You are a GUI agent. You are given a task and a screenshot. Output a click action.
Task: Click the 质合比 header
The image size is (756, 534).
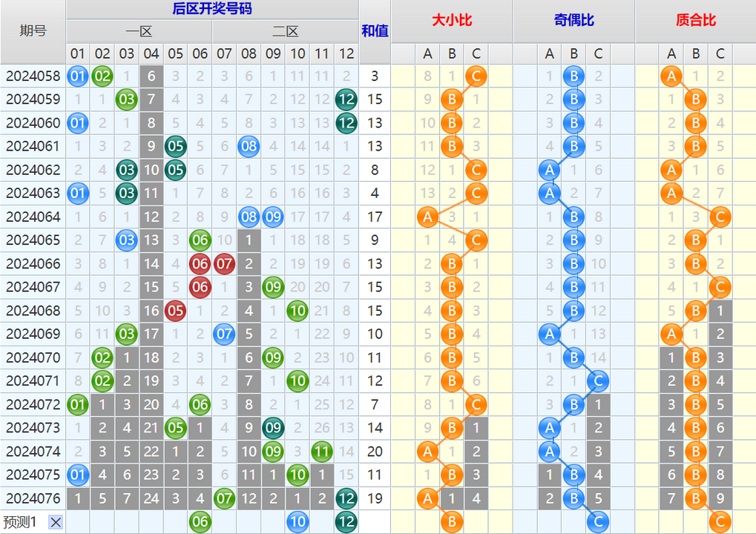click(696, 21)
